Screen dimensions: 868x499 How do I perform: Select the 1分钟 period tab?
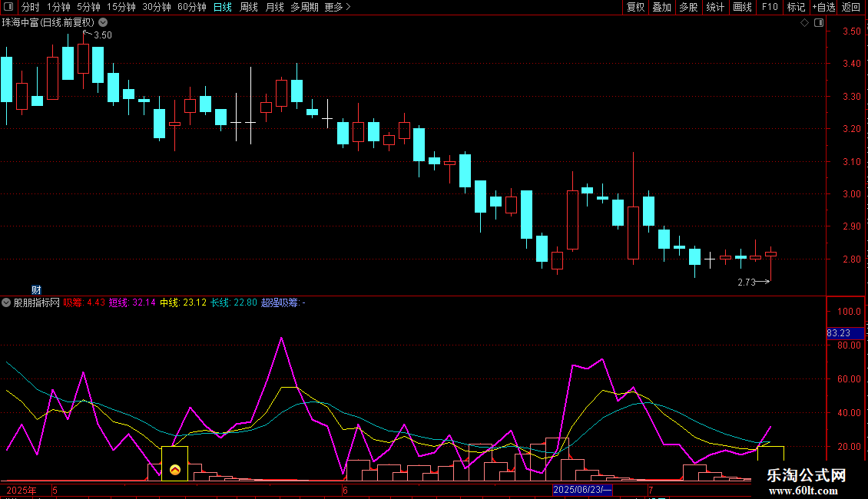[58, 7]
